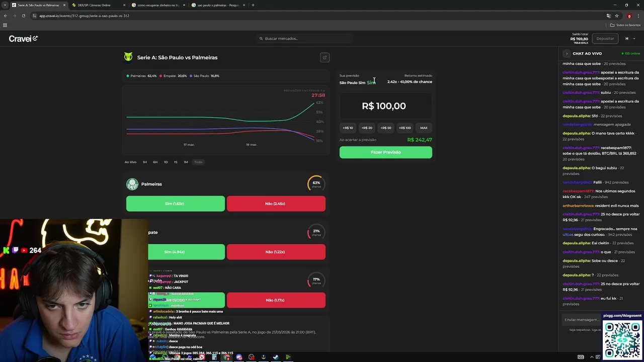Screen dimensions: 644x362
Task: Click the Palmeiras 63% chance gauge
Action: coord(316,184)
